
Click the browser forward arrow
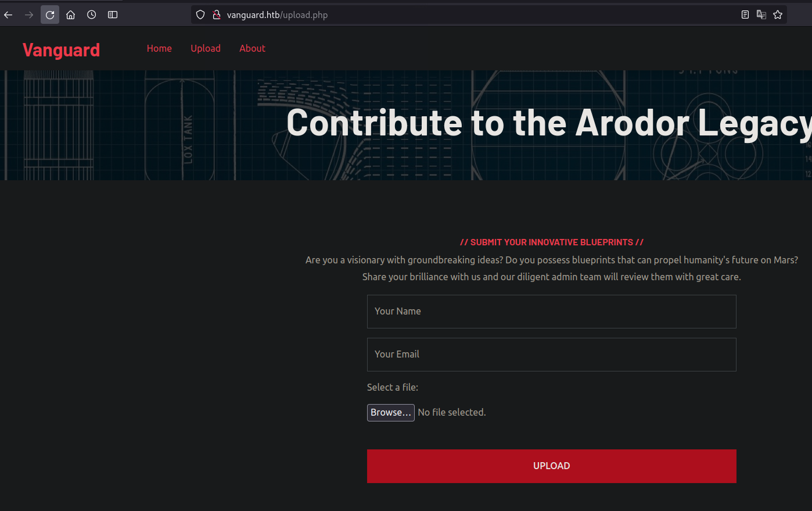(x=29, y=15)
